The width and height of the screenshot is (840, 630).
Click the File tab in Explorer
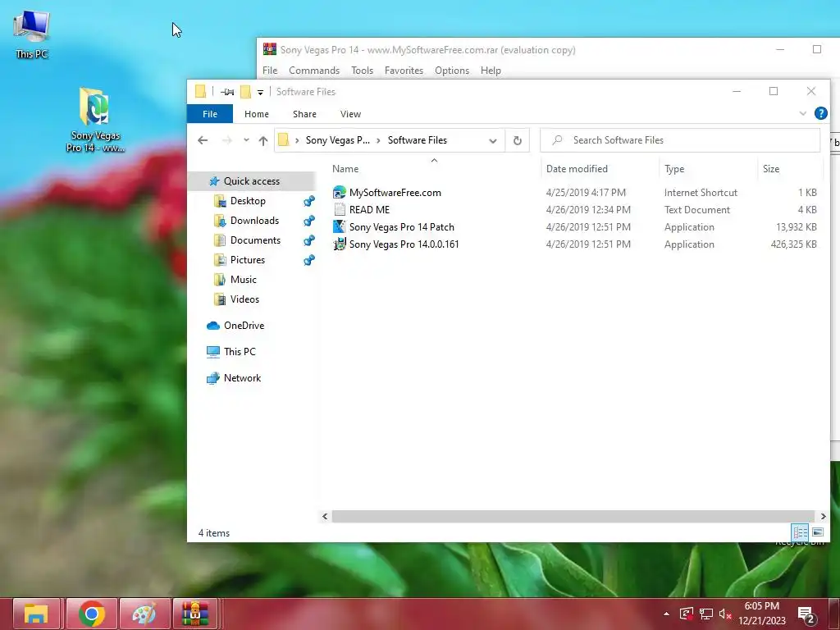210,113
